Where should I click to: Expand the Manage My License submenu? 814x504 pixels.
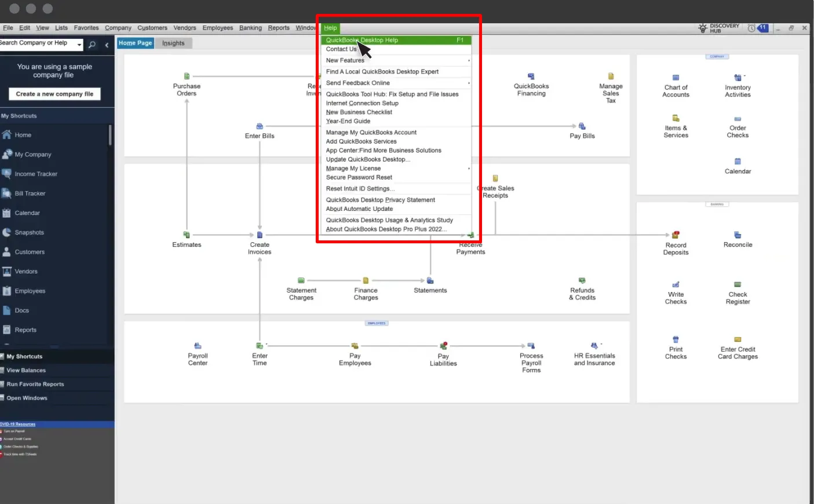[469, 169]
